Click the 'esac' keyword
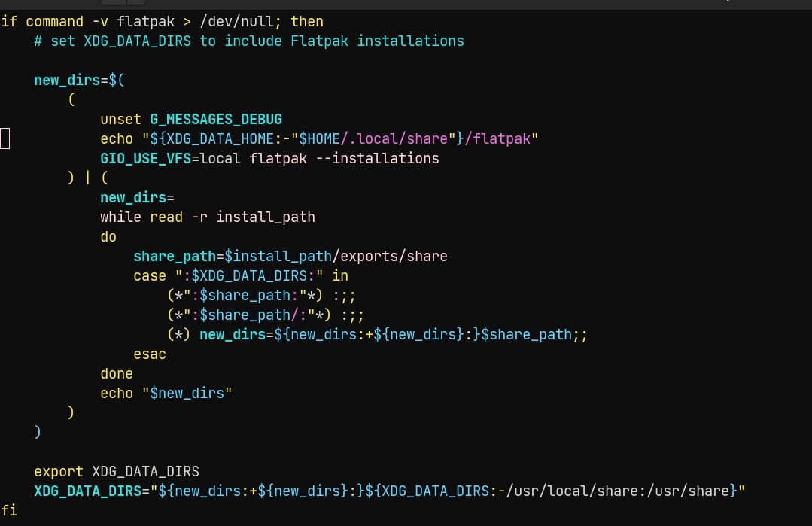Viewport: 812px width, 526px height. pos(150,354)
